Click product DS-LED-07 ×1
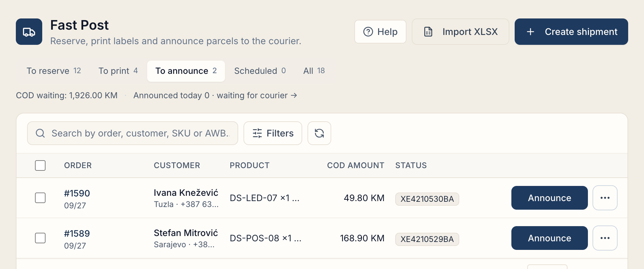Screen dimensions: 644x269 tap(265, 198)
